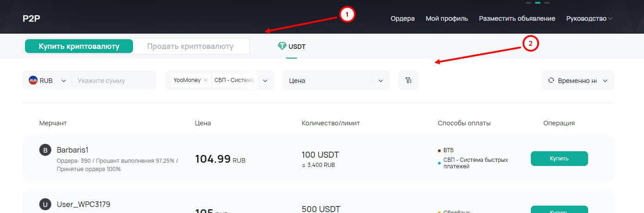Image resolution: width=644 pixels, height=213 pixels.
Task: Select the USDT tab
Action: [x=292, y=47]
